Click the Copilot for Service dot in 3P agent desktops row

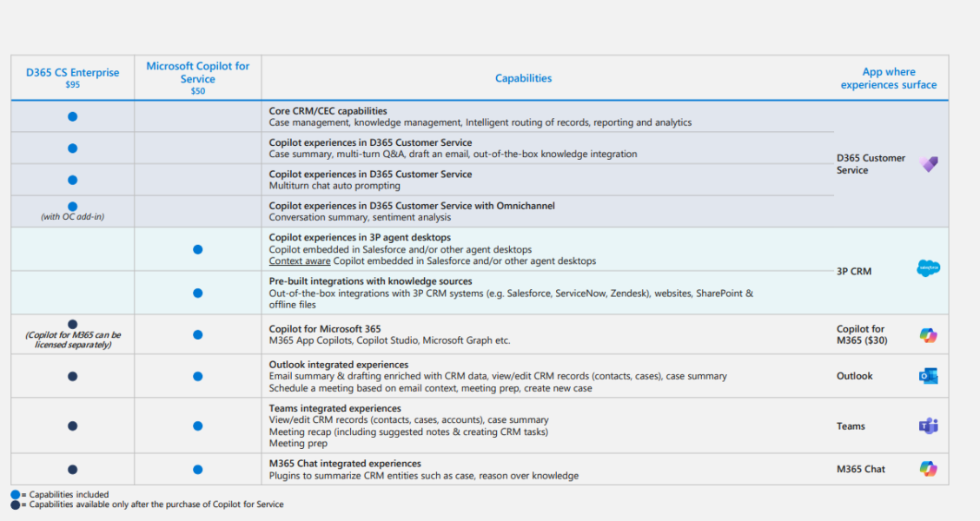[x=198, y=249]
